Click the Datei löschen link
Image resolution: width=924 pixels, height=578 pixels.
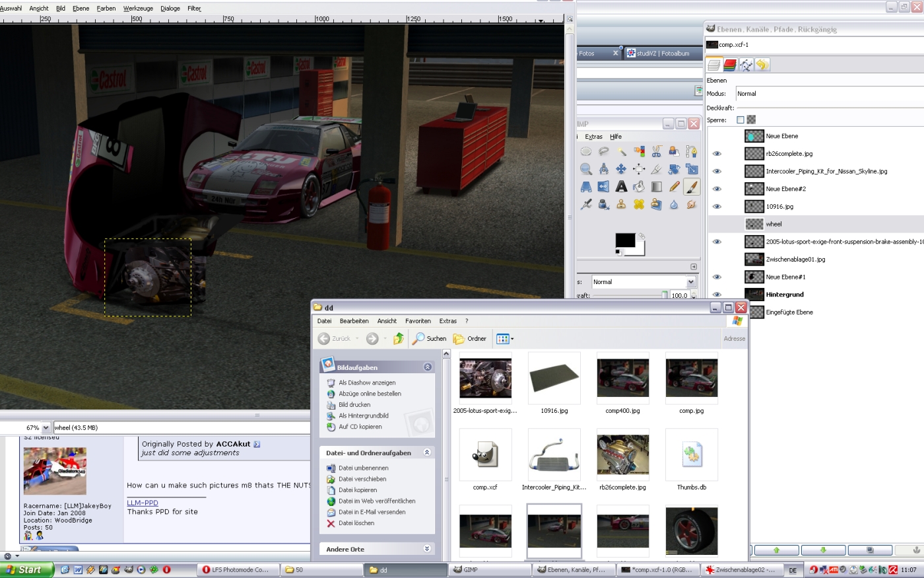356,523
